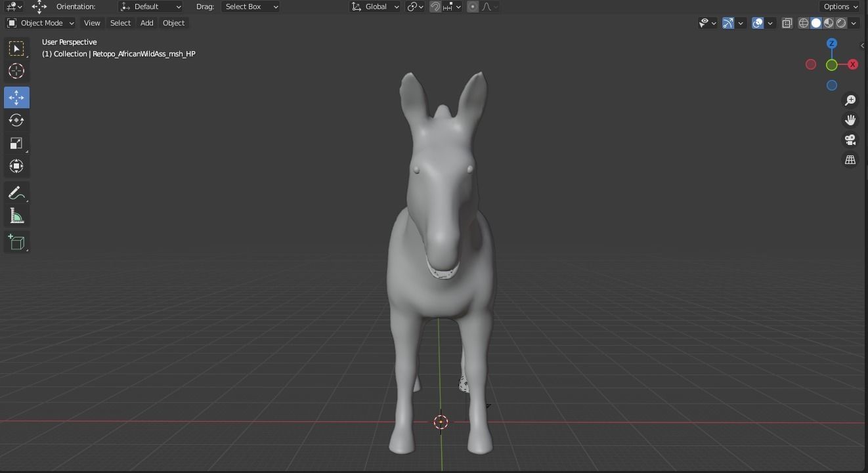
Task: Expand sidebar arrow at right edge
Action: [x=863, y=46]
